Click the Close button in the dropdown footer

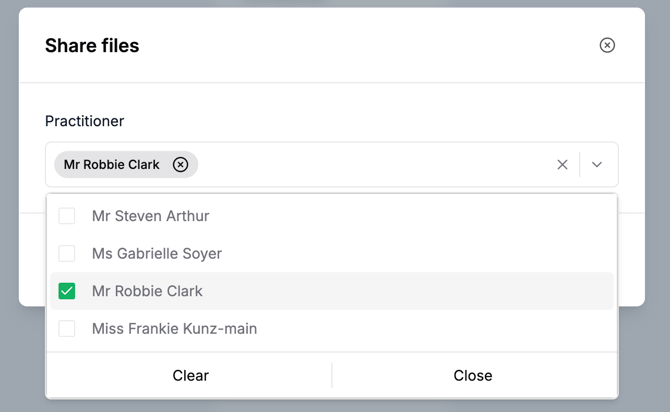[x=473, y=376]
